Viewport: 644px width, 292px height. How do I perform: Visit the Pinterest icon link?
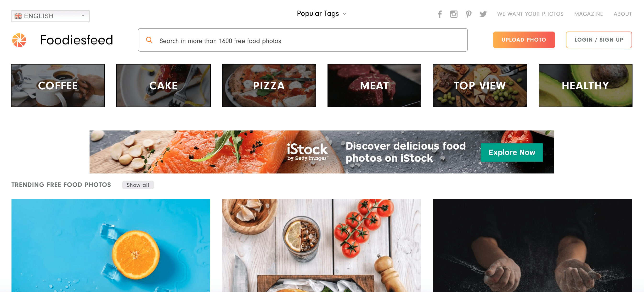pyautogui.click(x=469, y=14)
